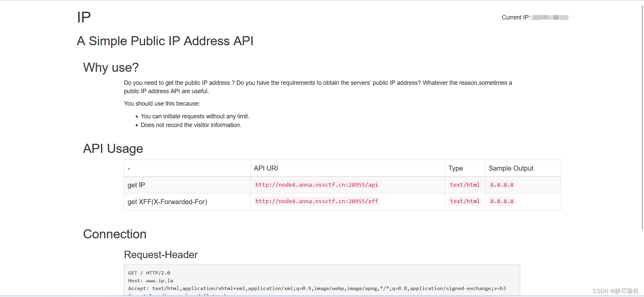Viewport: 644px width, 297px height.
Task: Click the 'API Usage' heading
Action: 113,148
